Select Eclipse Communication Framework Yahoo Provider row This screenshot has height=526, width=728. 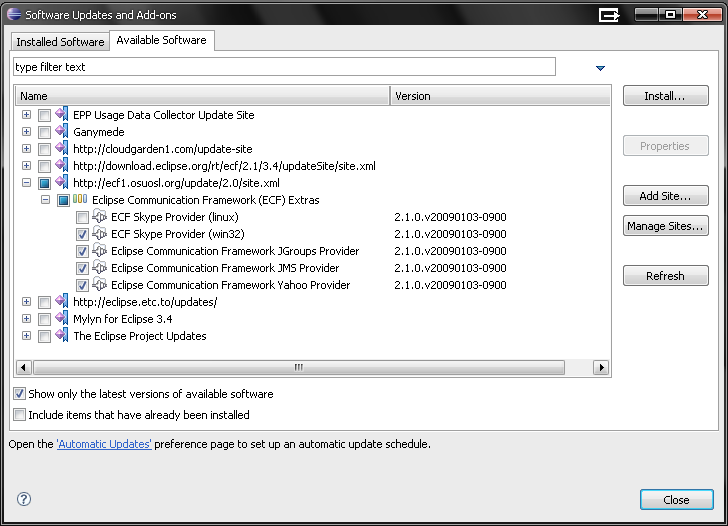230,285
